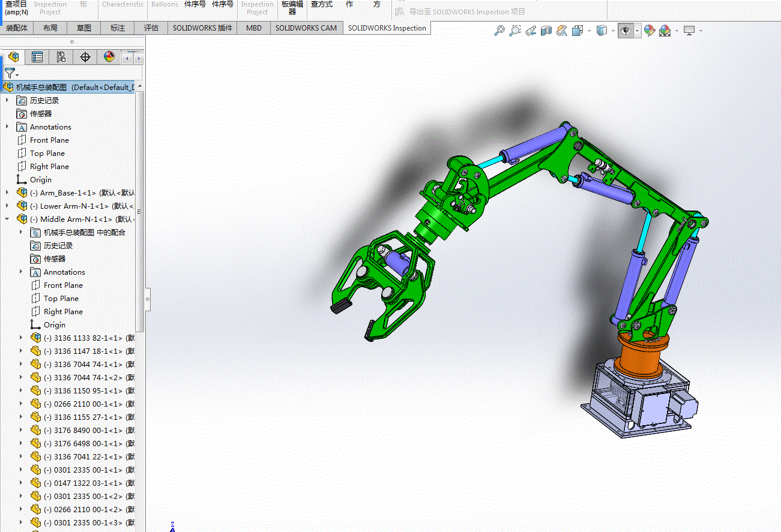Select the Top Plane under the root assembly
This screenshot has height=532, width=781.
tap(47, 153)
